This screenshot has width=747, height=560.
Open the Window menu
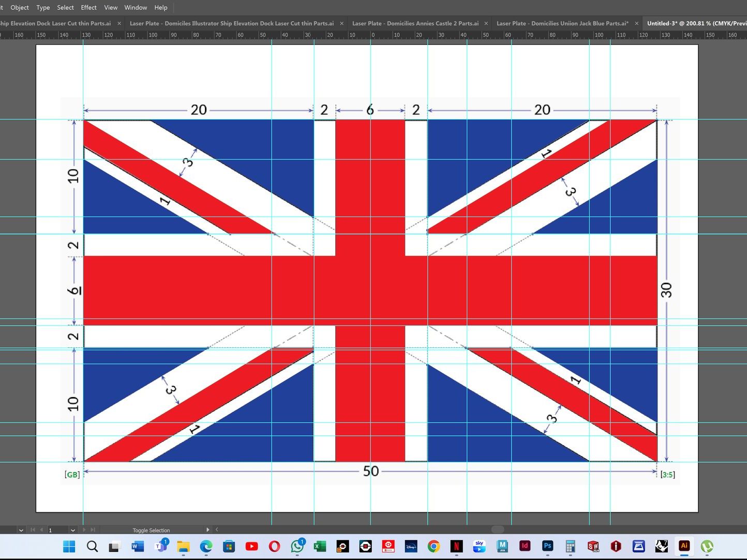[136, 7]
